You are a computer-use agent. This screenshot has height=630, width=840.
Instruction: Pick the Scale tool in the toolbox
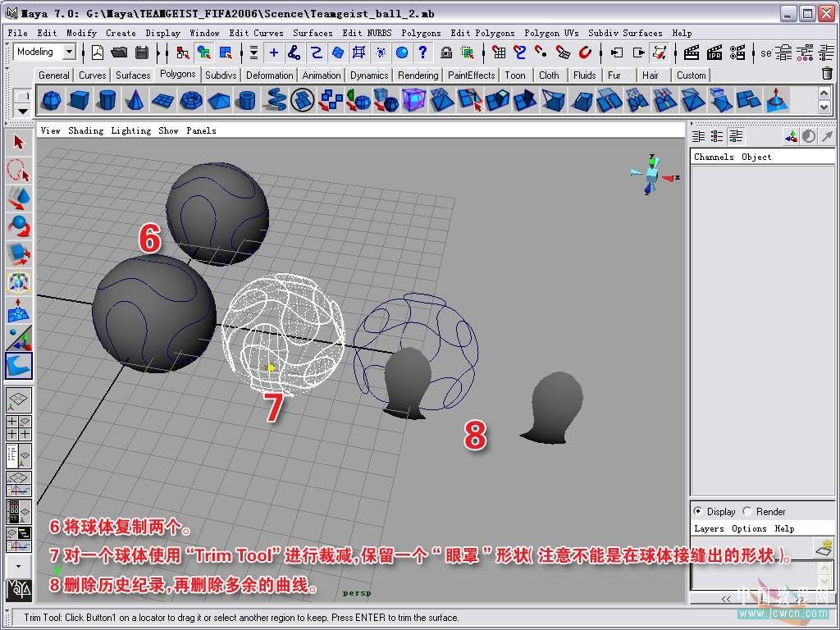[x=19, y=254]
